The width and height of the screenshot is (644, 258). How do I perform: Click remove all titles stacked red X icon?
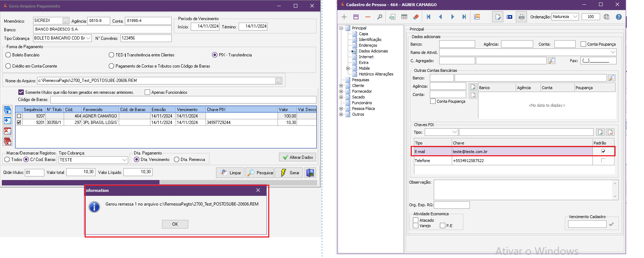pos(8,142)
